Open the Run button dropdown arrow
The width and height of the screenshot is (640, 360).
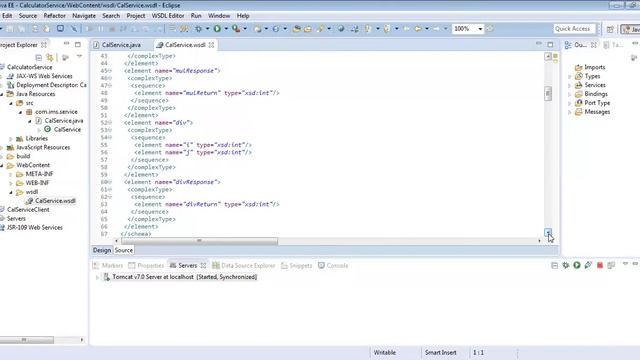(226, 29)
